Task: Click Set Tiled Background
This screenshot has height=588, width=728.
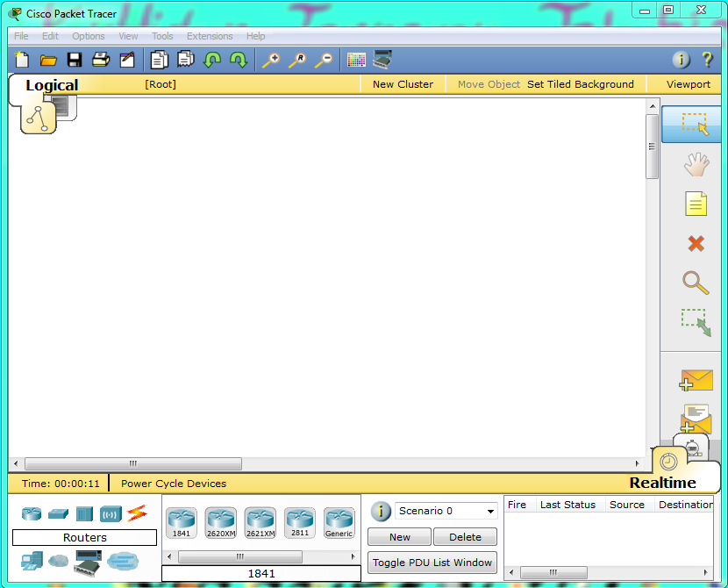Action: coord(581,84)
